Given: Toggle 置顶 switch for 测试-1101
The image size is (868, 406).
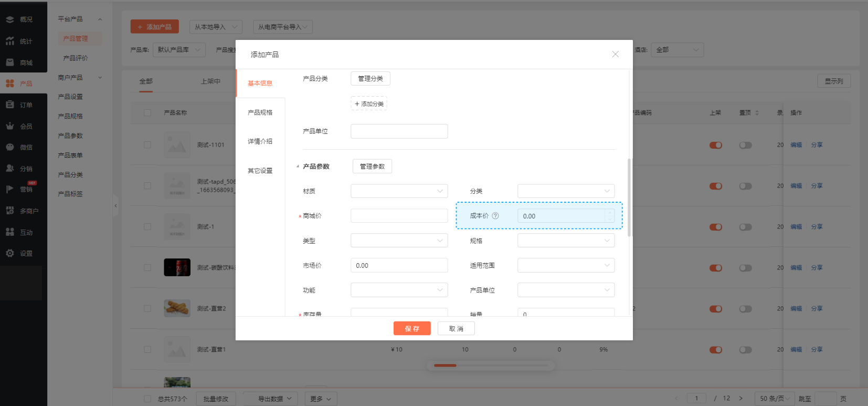Looking at the screenshot, I should pos(745,145).
